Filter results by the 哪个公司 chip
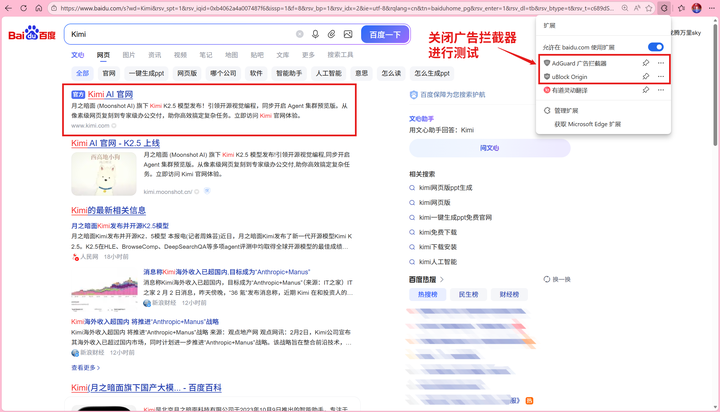 click(223, 73)
